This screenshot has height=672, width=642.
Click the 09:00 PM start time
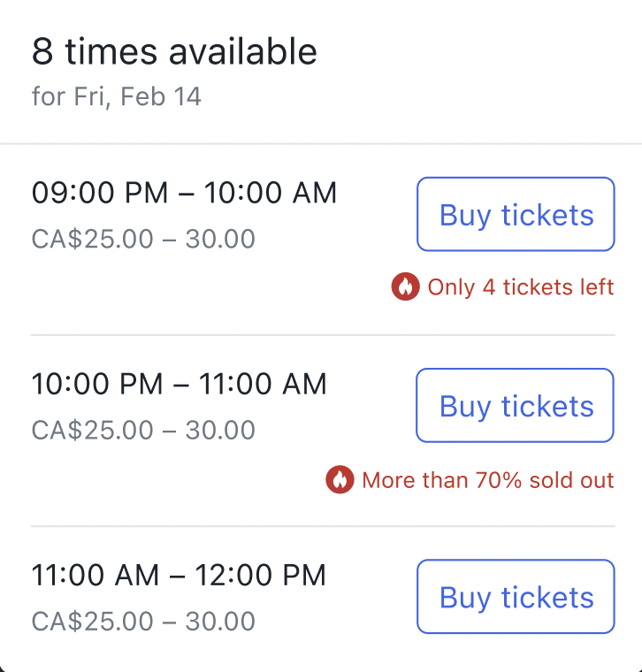point(100,192)
